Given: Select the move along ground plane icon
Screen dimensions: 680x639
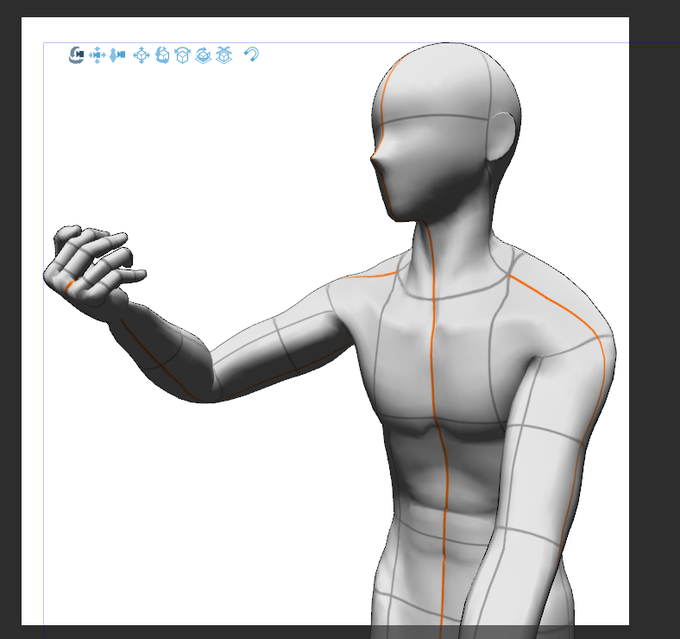Looking at the screenshot, I should click(224, 56).
